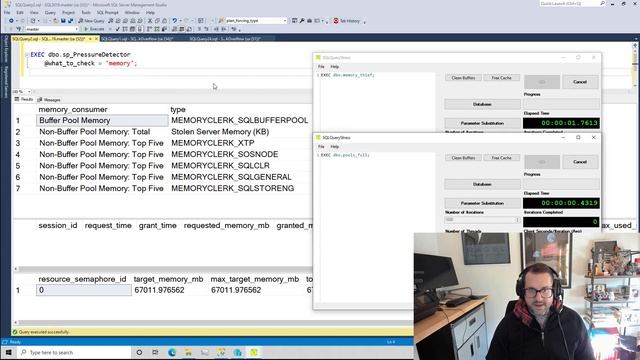
Task: Close the SQLQuery2.sql tab with its X
Action: tap(96, 39)
